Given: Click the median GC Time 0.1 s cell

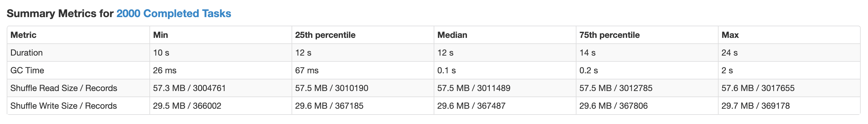Looking at the screenshot, I should pyautogui.click(x=447, y=70).
